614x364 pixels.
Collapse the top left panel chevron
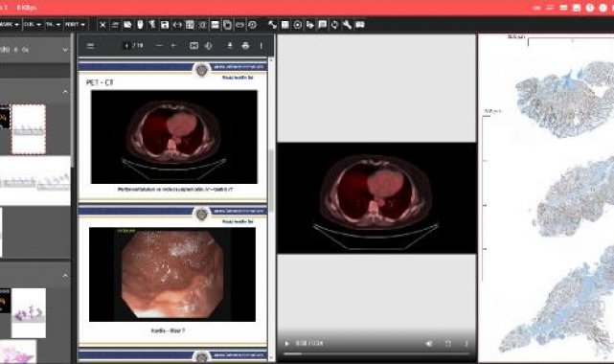coord(65,50)
